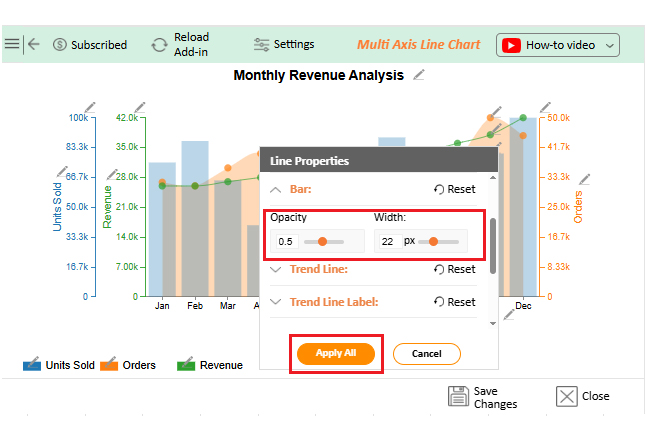Screen dimensions: 646x446
Task: Click the Revenue legend edit icon
Action: click(186, 364)
